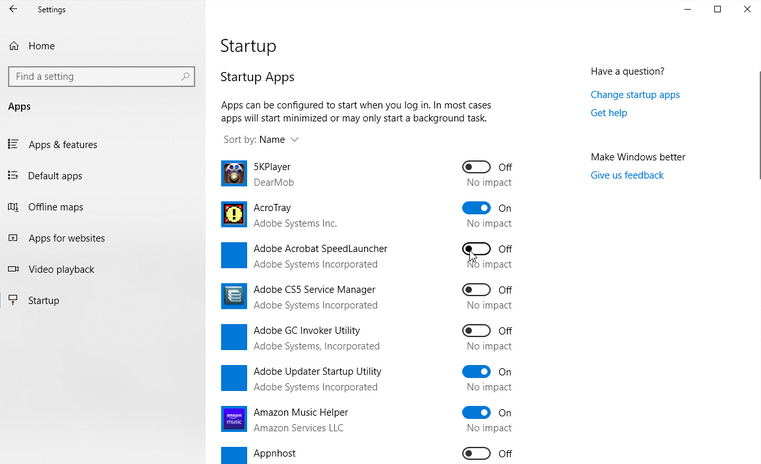Go to Home settings page
This screenshot has width=761, height=464.
click(41, 46)
